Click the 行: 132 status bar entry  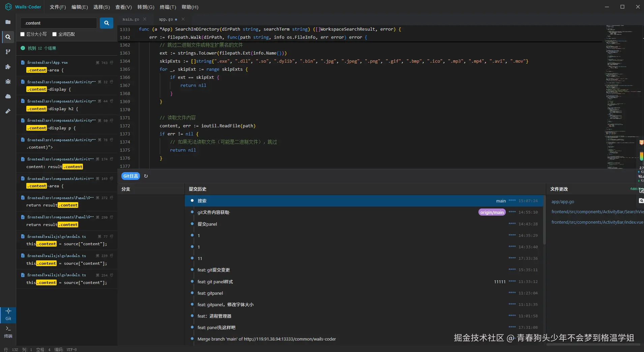tap(11, 350)
